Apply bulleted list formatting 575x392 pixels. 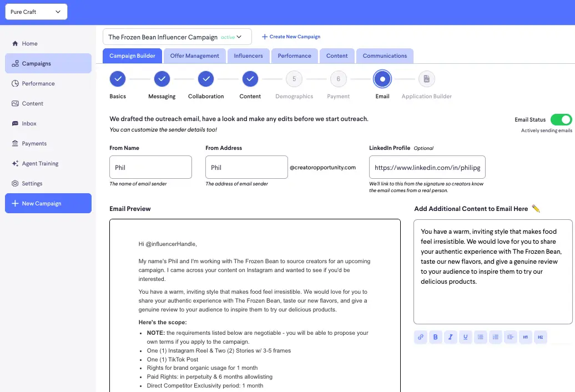[481, 337]
